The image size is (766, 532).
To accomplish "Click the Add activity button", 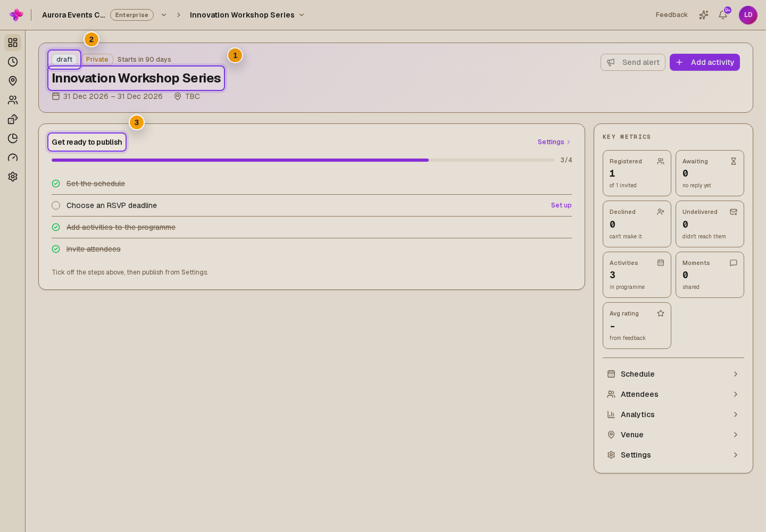I will click(x=705, y=62).
